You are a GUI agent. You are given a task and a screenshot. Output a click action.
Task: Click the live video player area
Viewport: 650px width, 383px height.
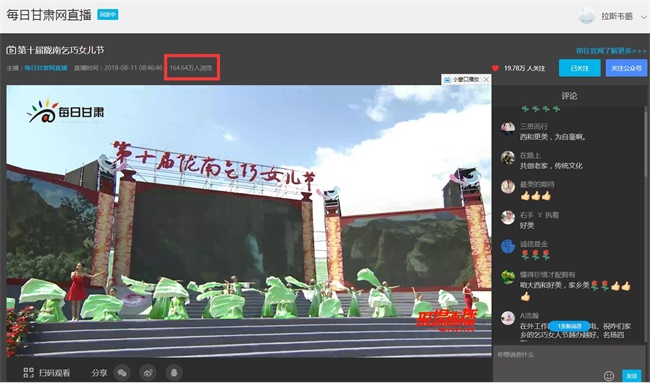pyautogui.click(x=249, y=221)
